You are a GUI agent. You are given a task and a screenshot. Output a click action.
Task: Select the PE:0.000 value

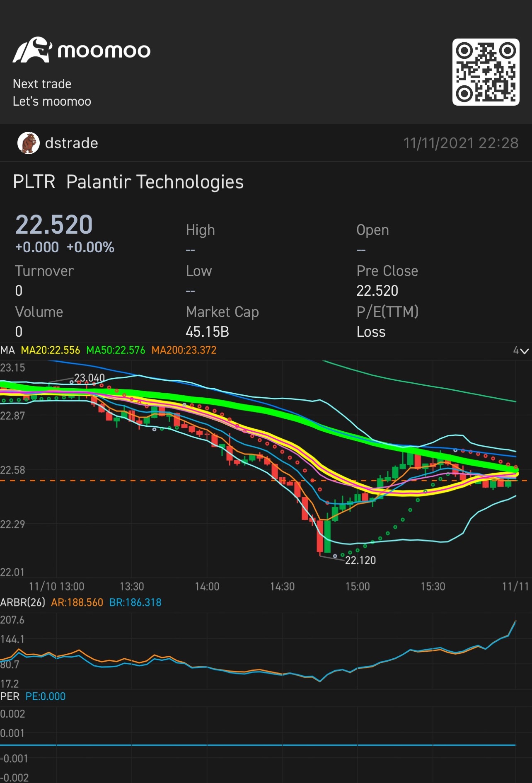[x=46, y=696]
